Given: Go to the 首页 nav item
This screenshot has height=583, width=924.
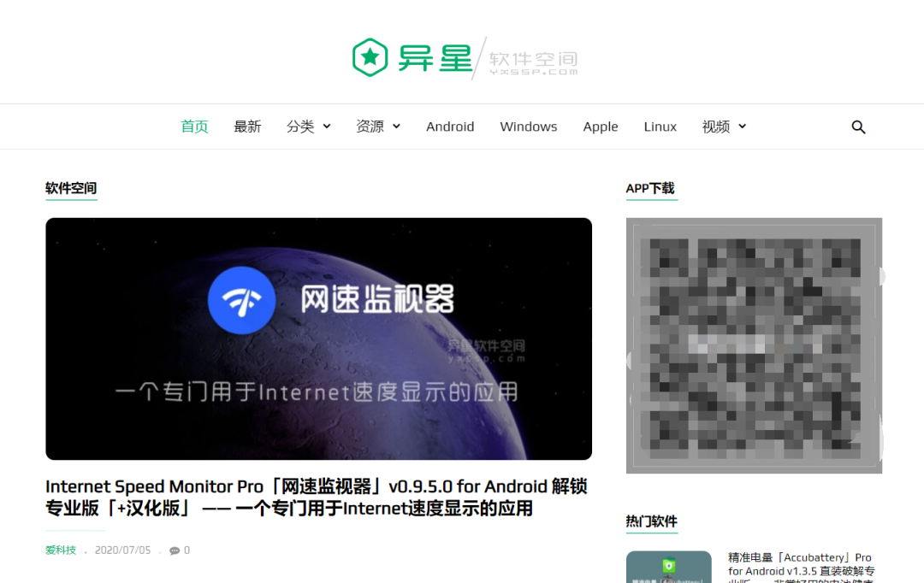Looking at the screenshot, I should pos(194,127).
